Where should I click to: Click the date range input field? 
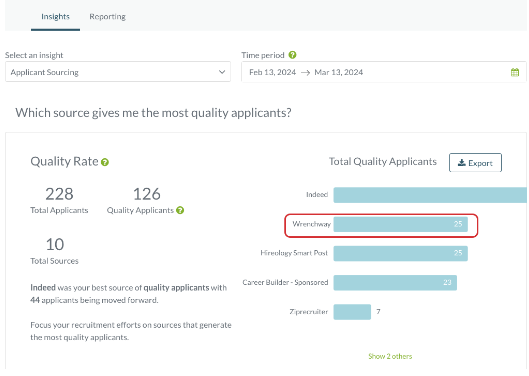pos(384,72)
